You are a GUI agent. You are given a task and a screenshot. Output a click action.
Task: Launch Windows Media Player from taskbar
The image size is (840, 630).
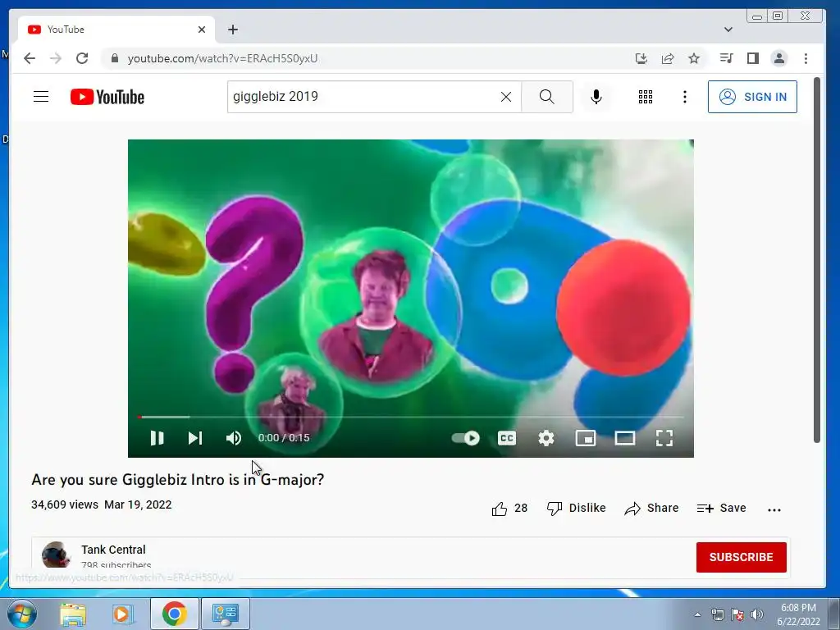(x=123, y=614)
